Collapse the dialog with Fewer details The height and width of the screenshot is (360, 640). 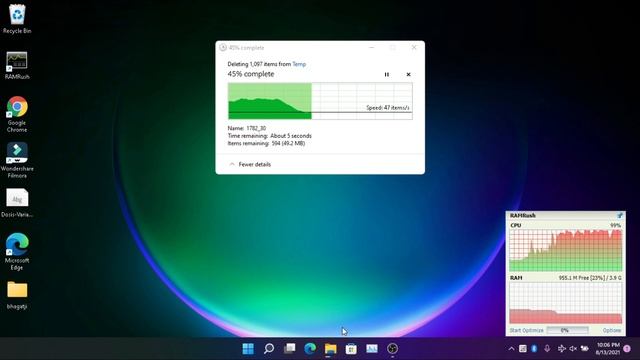(x=250, y=164)
